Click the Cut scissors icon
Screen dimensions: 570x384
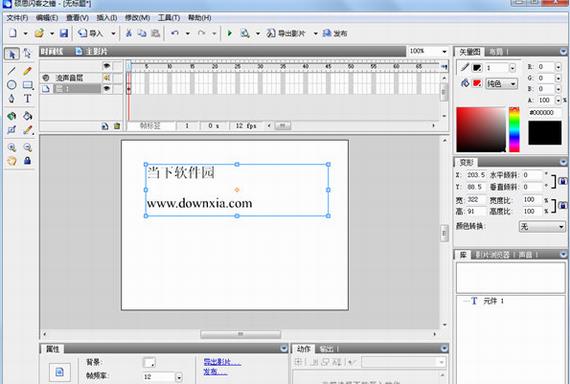(129, 33)
